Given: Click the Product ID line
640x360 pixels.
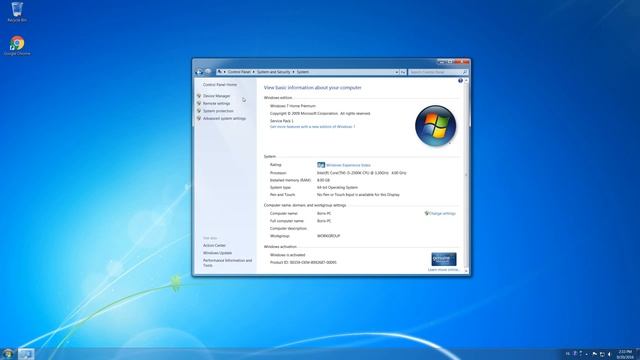Looking at the screenshot, I should pos(303,262).
